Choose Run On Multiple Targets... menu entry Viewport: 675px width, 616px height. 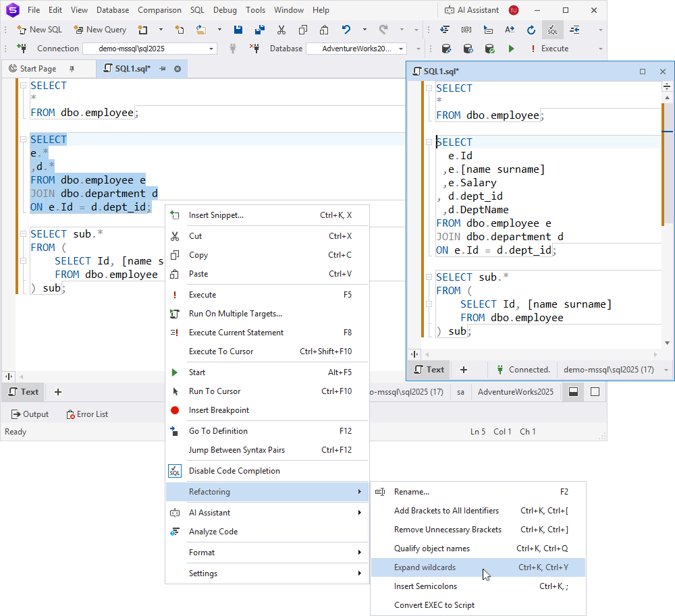click(267, 314)
